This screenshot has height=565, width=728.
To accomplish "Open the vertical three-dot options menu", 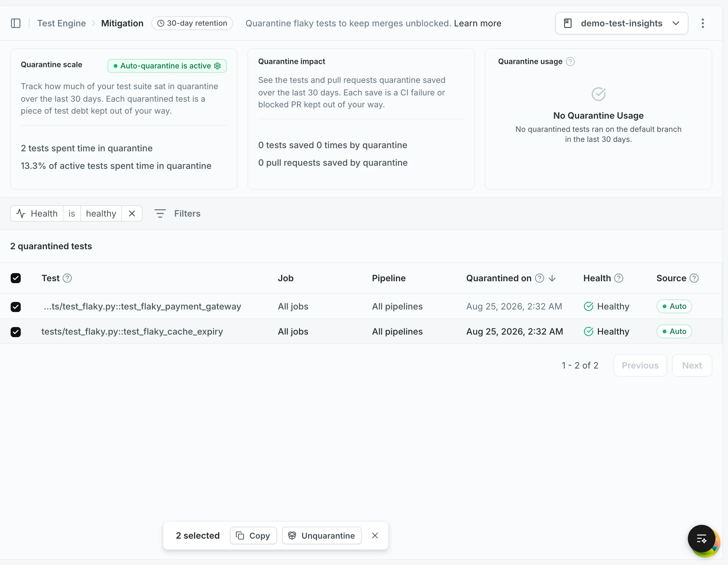I will coord(703,23).
